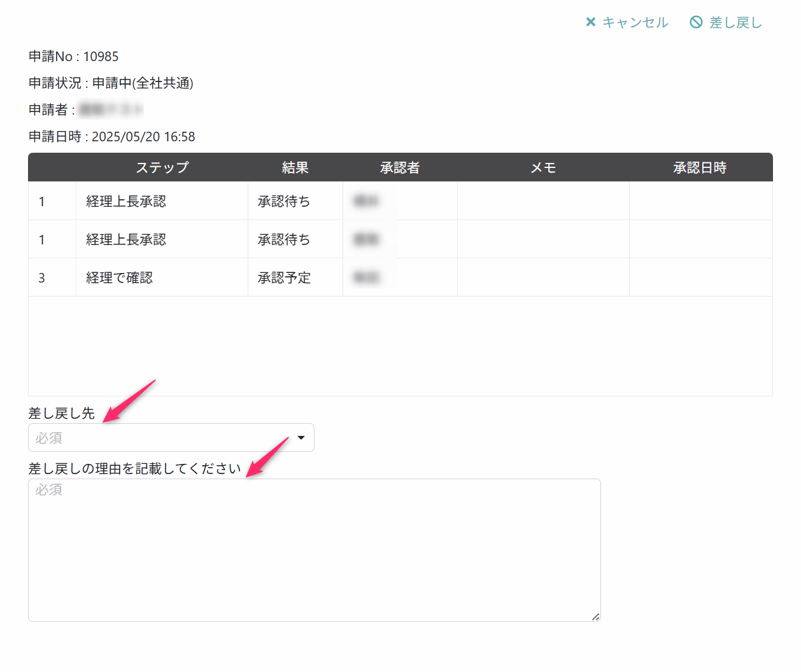Select the 経理で確認 step cell
Viewport: 801px width, 672px height.
pos(162,277)
